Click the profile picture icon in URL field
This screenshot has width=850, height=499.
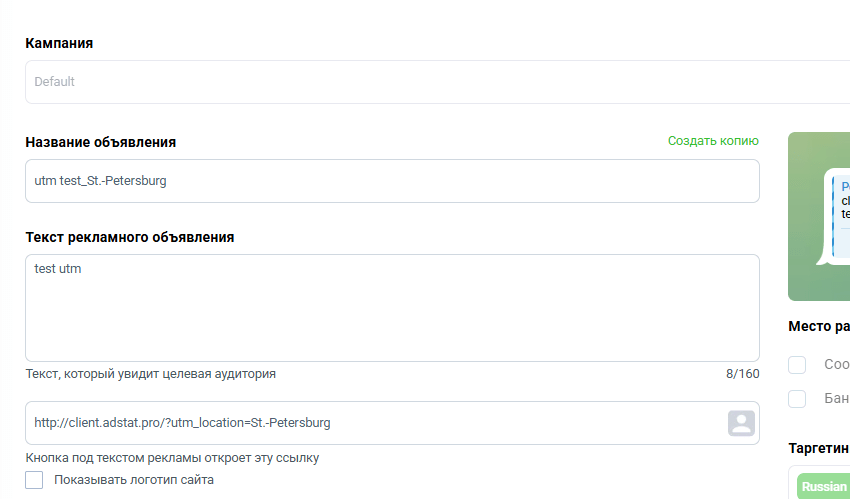[741, 423]
